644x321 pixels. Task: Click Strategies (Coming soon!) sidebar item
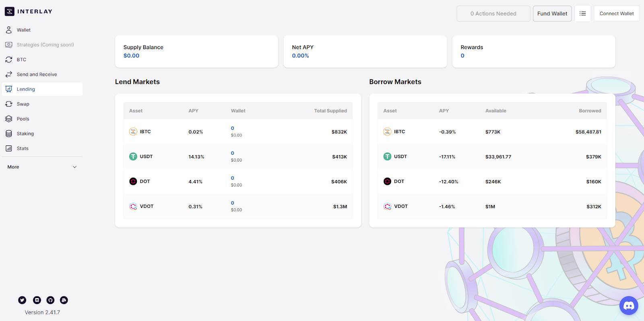42,45
